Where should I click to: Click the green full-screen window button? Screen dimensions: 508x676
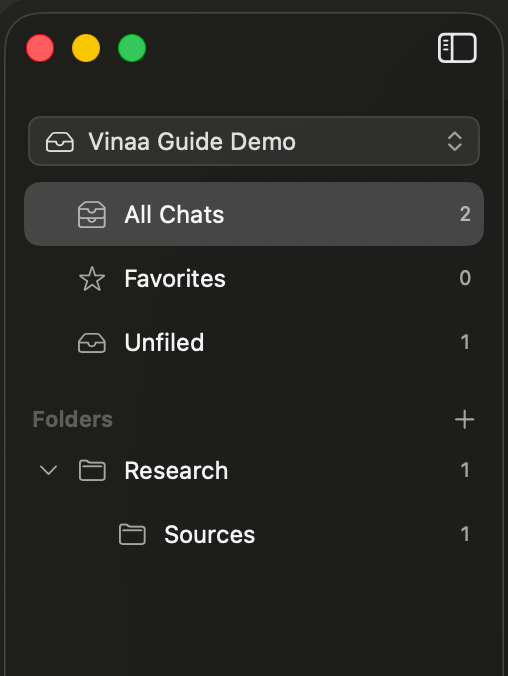[x=132, y=48]
